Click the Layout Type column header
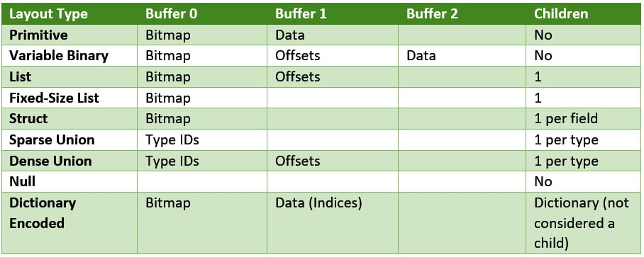The width and height of the screenshot is (644, 257). click(70, 14)
